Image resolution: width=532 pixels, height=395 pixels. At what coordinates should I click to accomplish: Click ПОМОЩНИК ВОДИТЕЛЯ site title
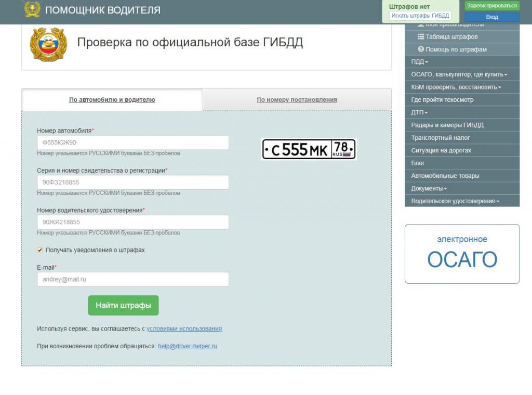(x=103, y=10)
